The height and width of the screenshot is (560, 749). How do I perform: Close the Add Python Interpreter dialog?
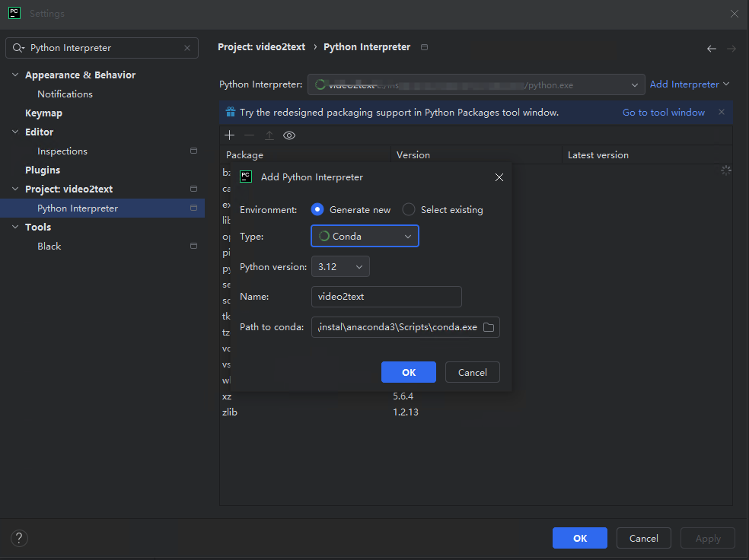point(499,177)
